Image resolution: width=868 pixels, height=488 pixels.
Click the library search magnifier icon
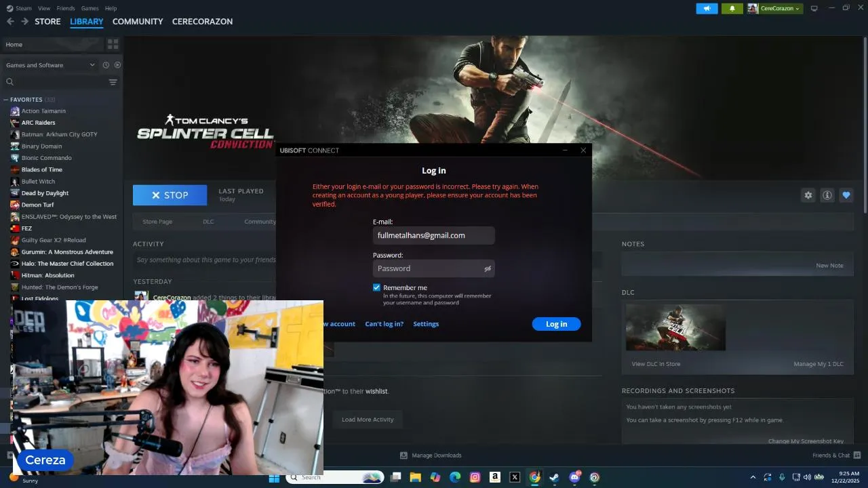click(x=10, y=82)
